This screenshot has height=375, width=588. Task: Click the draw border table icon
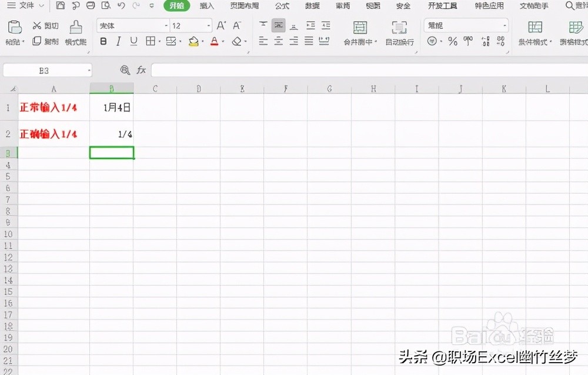click(x=171, y=41)
